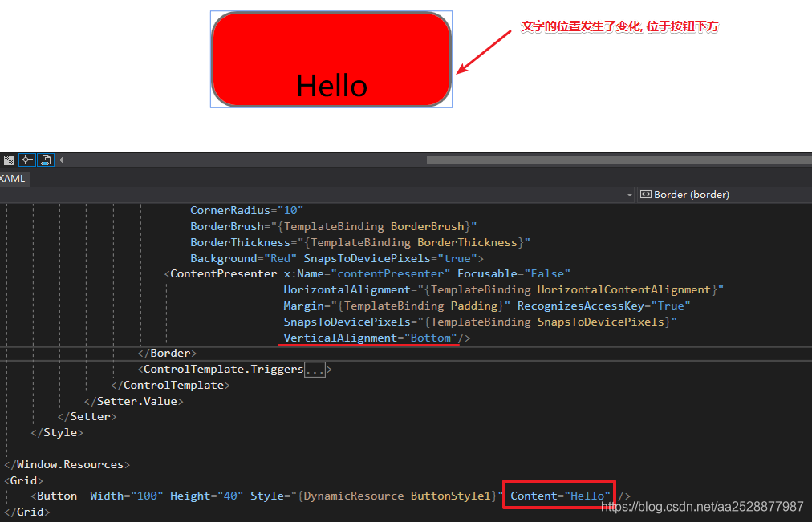Click the closing </ControlTemplate> tag
Image resolution: width=812 pixels, height=522 pixels.
[170, 386]
